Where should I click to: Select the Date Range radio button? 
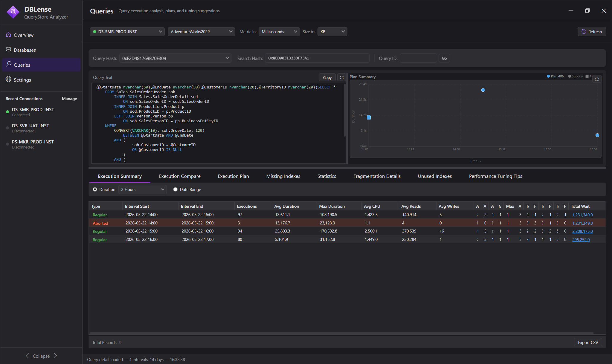click(x=175, y=189)
